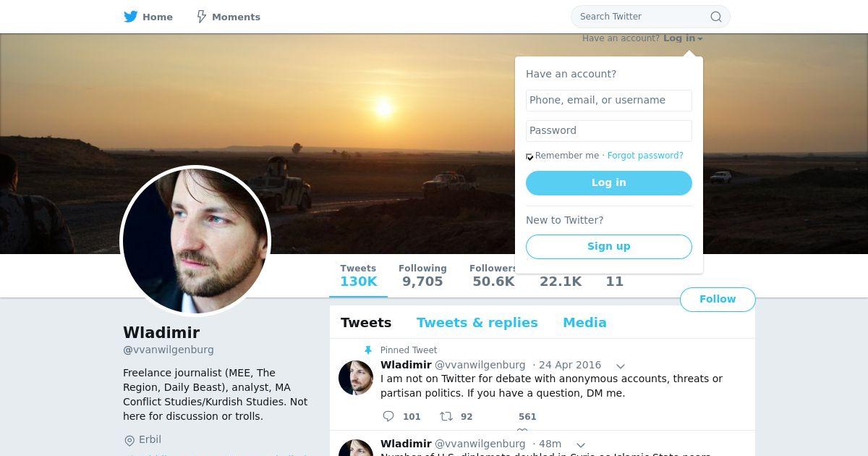868x456 pixels.
Task: Expand the 48m tweet options chevron
Action: click(x=580, y=445)
